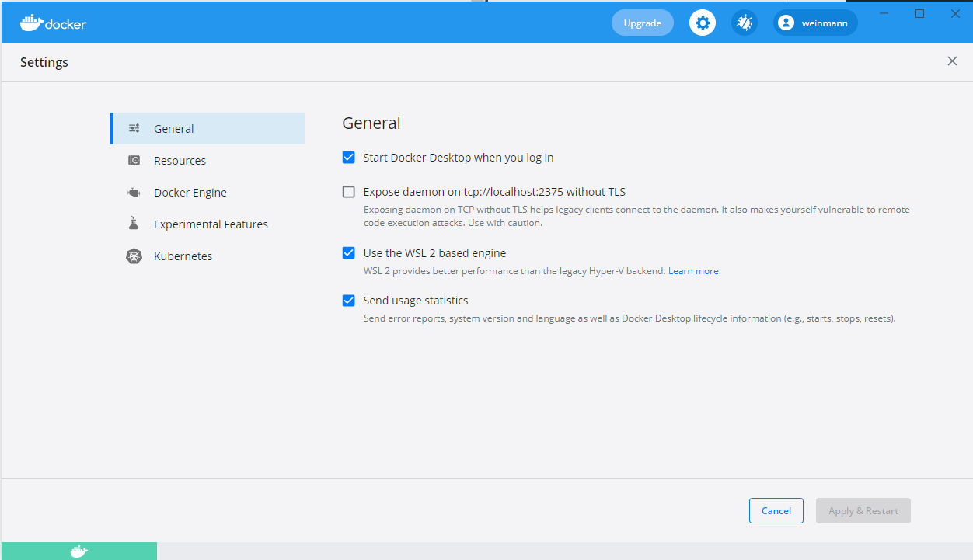Click the Cancel button
973x560 pixels.
(776, 510)
